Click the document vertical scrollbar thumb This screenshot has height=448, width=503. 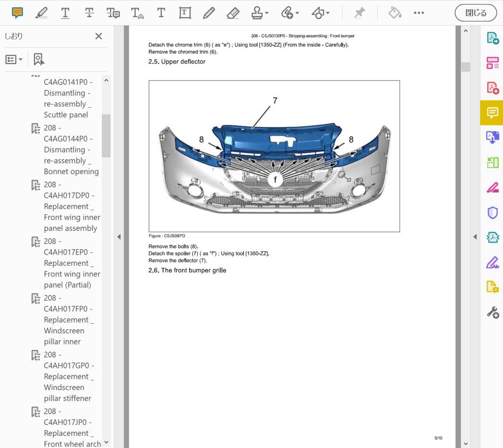coord(466,67)
